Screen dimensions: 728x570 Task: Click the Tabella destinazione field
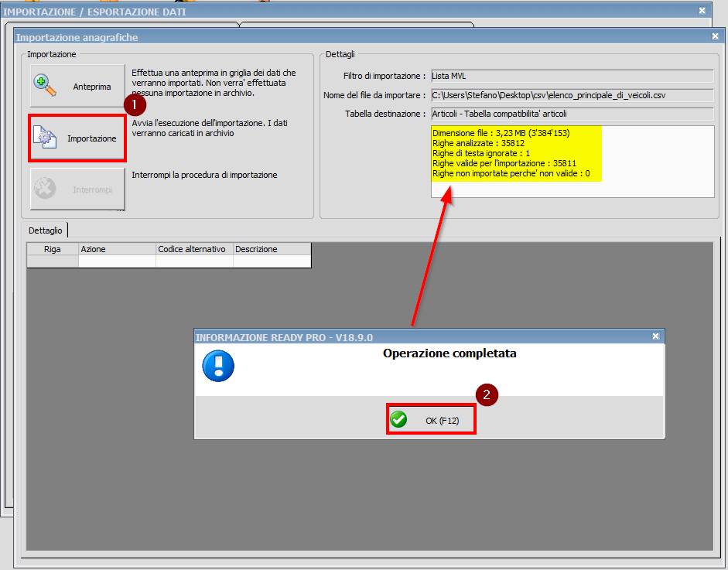572,114
